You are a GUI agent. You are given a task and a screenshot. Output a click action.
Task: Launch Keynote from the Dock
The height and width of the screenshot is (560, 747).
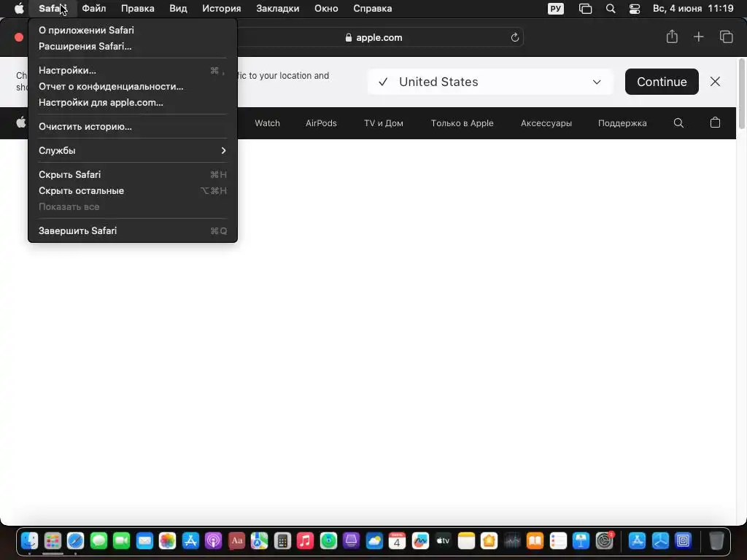click(x=581, y=540)
